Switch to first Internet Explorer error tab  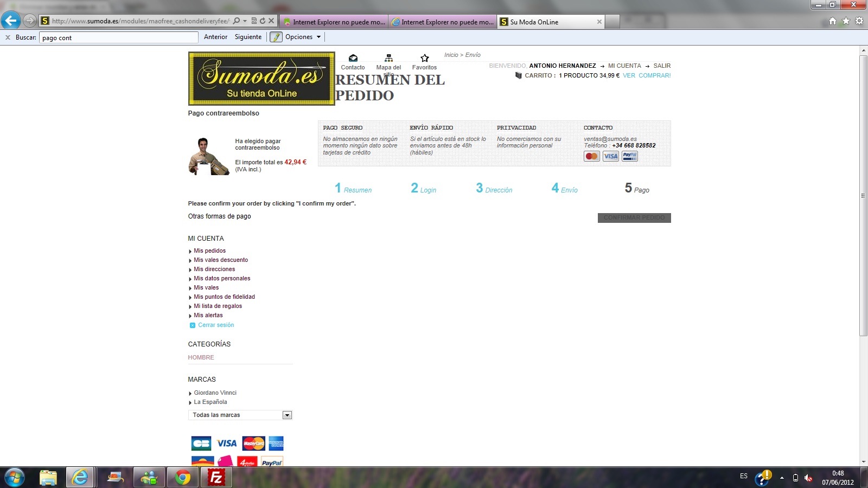tap(334, 22)
